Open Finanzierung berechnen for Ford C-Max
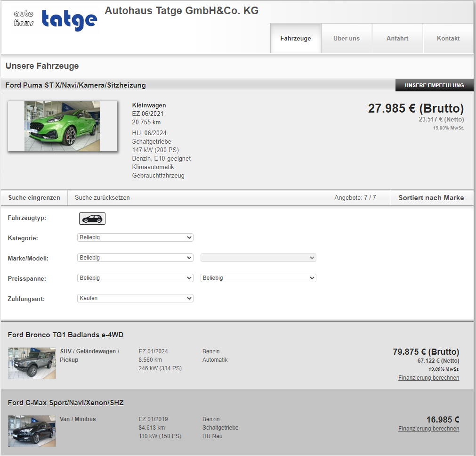 (x=428, y=429)
